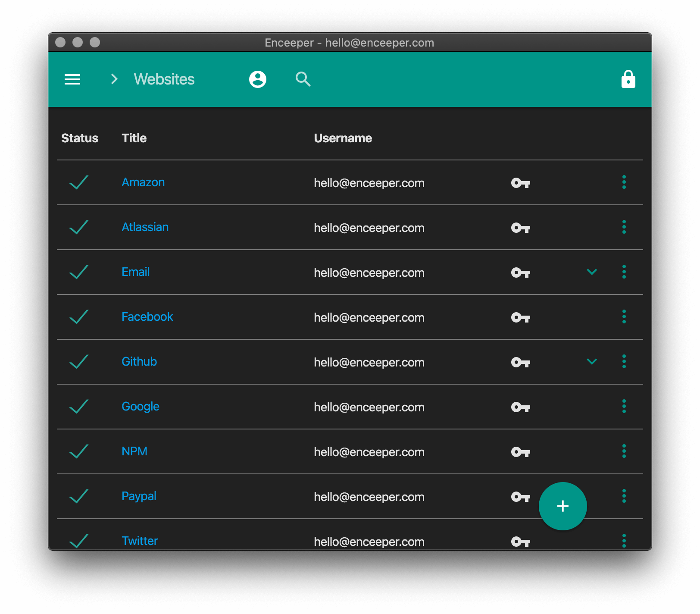Expand the Github entry with its chevron
The height and width of the screenshot is (614, 700).
pos(592,361)
